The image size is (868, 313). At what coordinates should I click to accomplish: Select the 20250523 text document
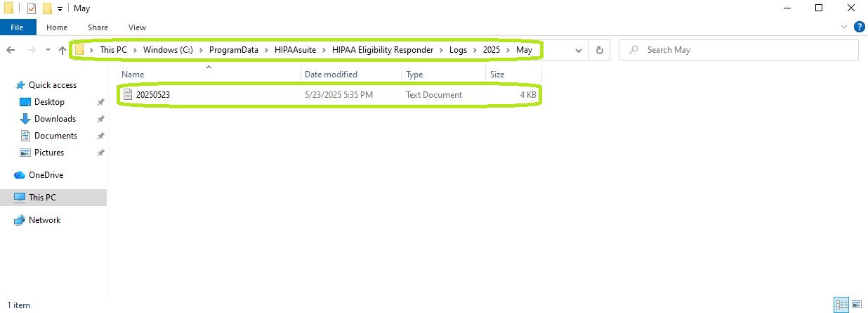(x=329, y=94)
